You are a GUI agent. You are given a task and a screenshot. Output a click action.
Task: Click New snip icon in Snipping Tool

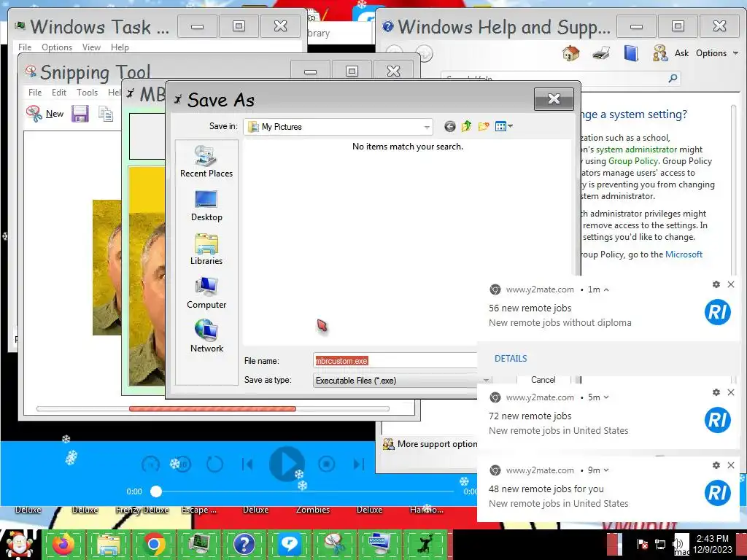pos(34,113)
